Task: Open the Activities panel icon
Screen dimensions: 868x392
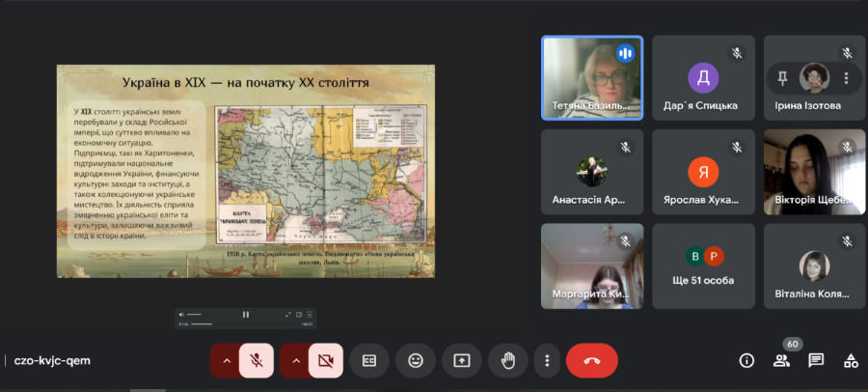Action: click(851, 361)
